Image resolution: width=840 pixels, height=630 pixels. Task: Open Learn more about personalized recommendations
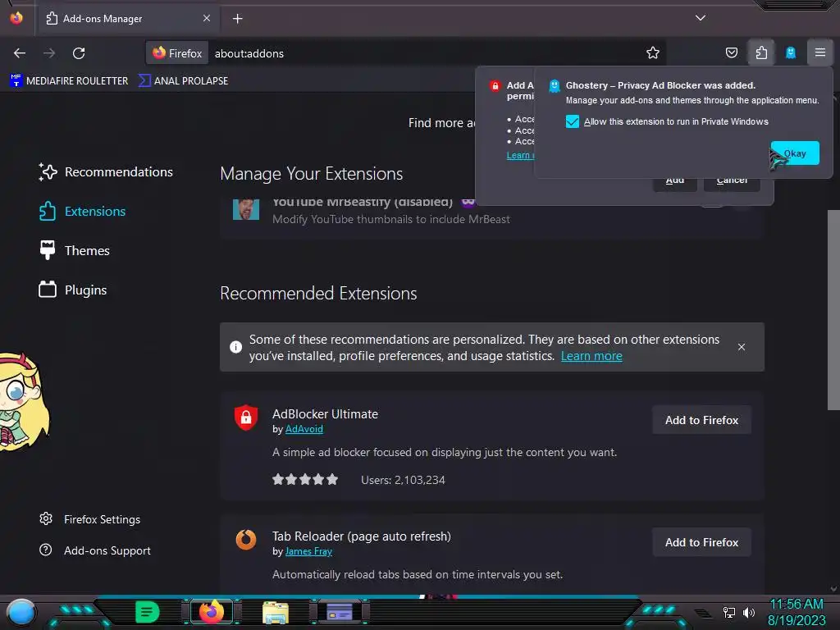coord(591,356)
